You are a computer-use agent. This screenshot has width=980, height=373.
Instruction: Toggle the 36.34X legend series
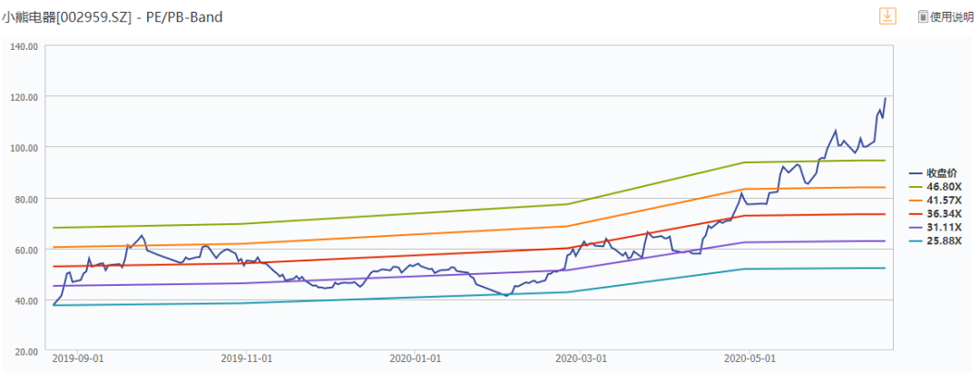[x=936, y=213]
